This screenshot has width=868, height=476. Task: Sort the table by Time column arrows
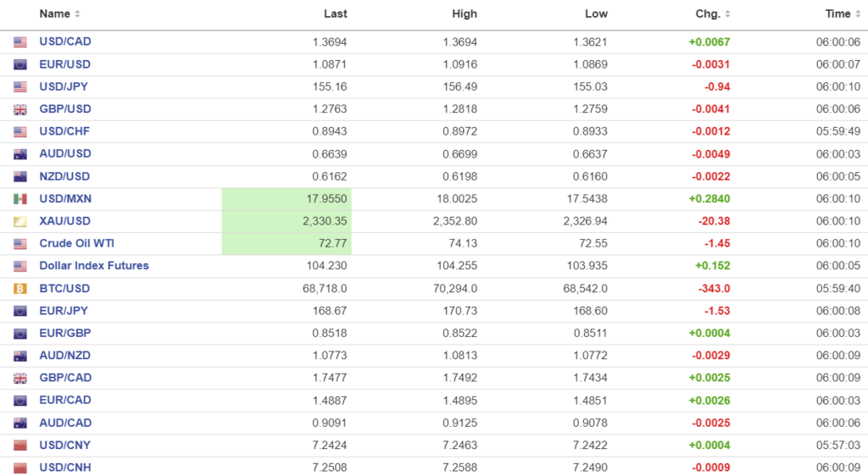[859, 14]
